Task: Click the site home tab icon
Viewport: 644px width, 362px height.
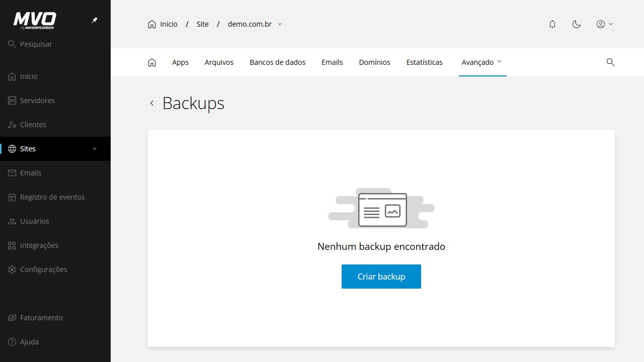Action: point(152,62)
